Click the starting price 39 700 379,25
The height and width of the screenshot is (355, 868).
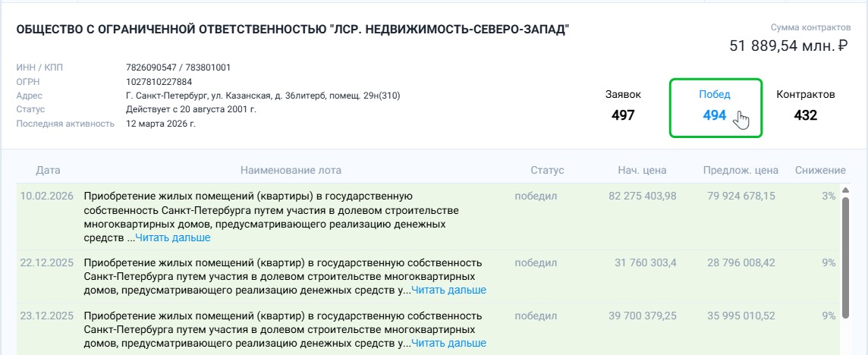click(642, 316)
